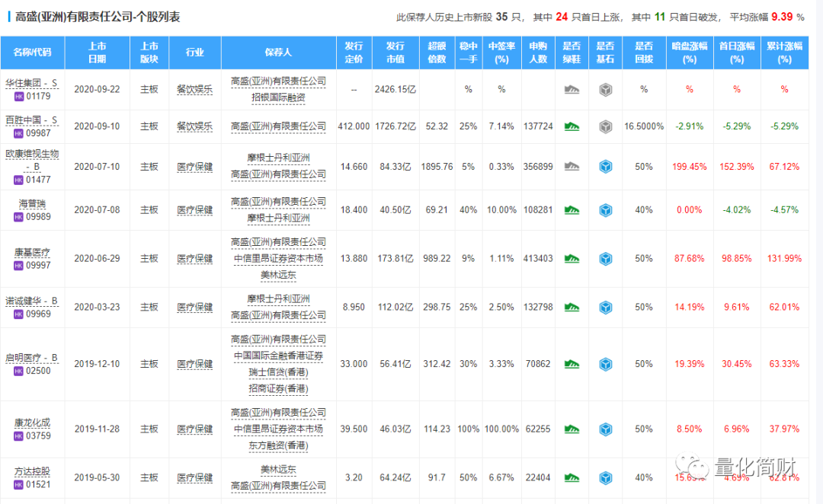The image size is (823, 504).
Task: Click the green shoe icon in 康基医疗 row
Action: click(572, 258)
